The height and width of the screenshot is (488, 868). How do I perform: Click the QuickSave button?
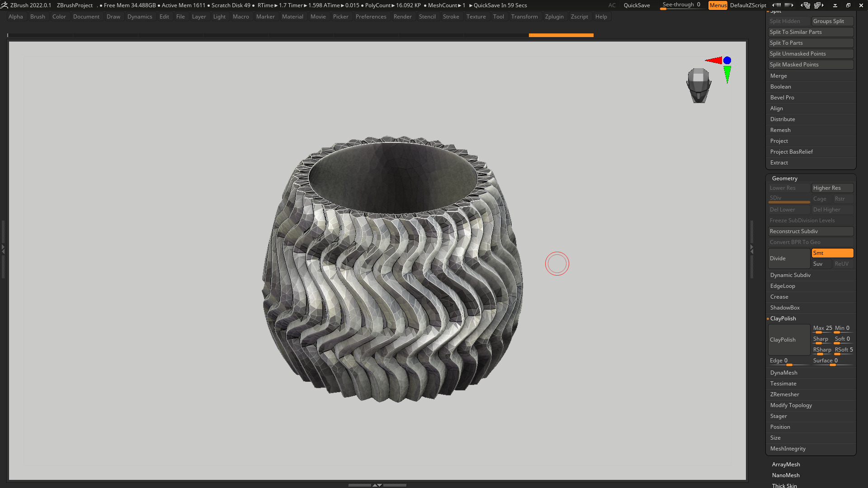(637, 5)
